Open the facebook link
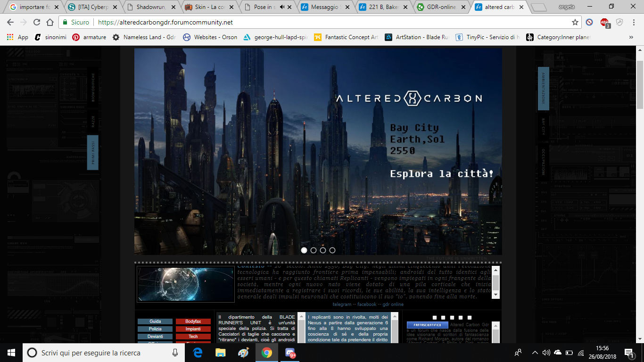The image size is (644, 362). (x=366, y=304)
